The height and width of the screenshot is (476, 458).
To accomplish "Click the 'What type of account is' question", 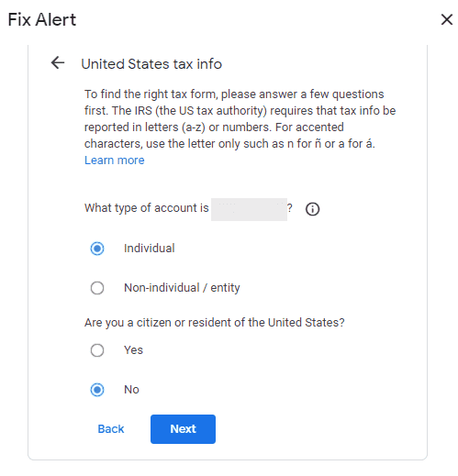I will click(147, 208).
